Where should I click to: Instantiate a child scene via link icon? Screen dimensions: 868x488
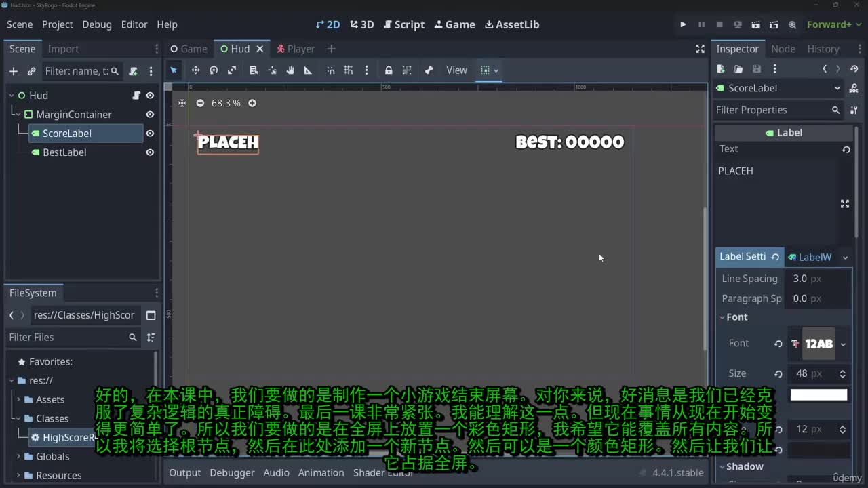(x=31, y=71)
